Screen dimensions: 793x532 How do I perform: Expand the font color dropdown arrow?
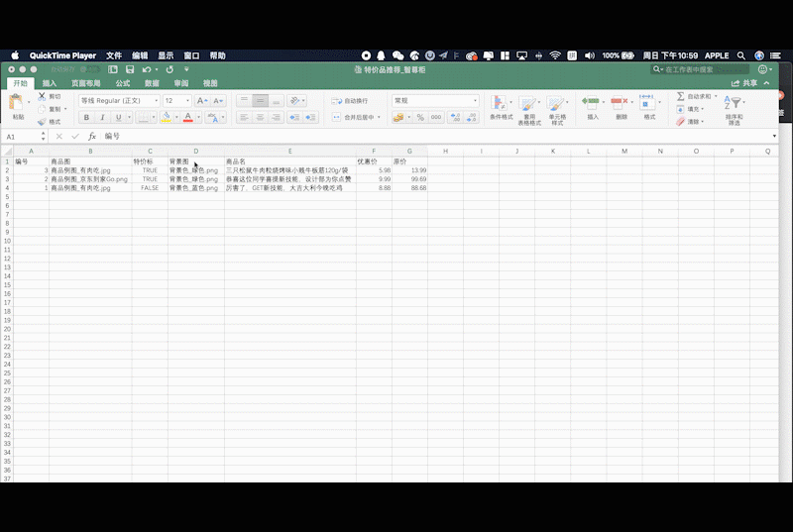199,117
